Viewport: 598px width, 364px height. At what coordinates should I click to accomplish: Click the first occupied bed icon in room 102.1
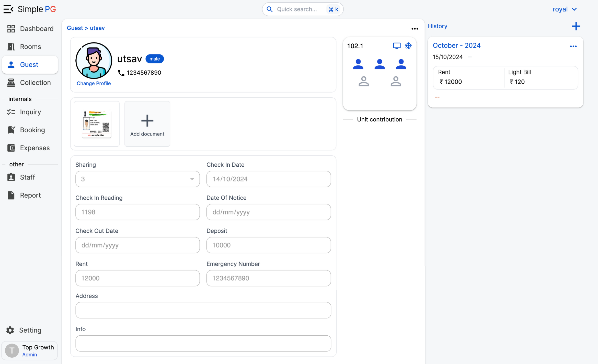358,64
